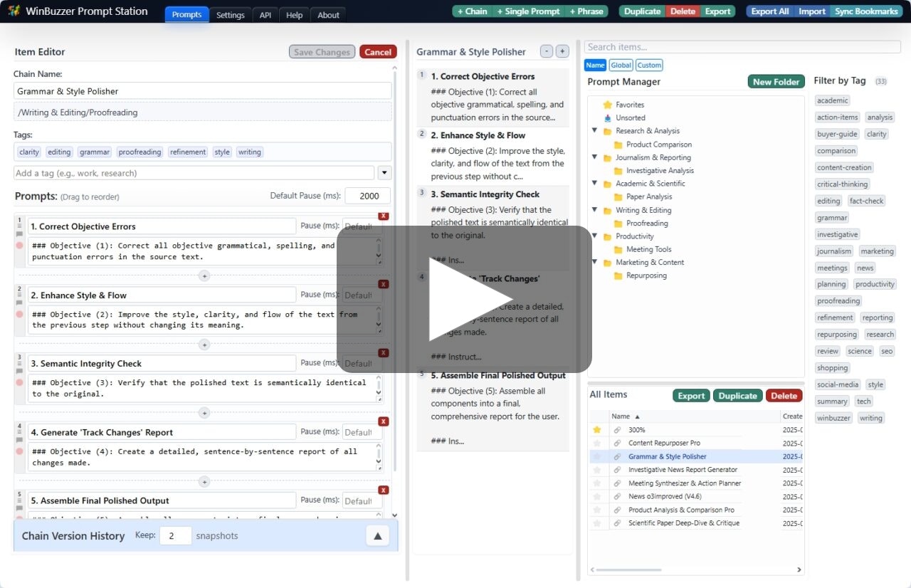The width and height of the screenshot is (911, 588).
Task: Star the Investigative News Report Generator item
Action: 597,470
